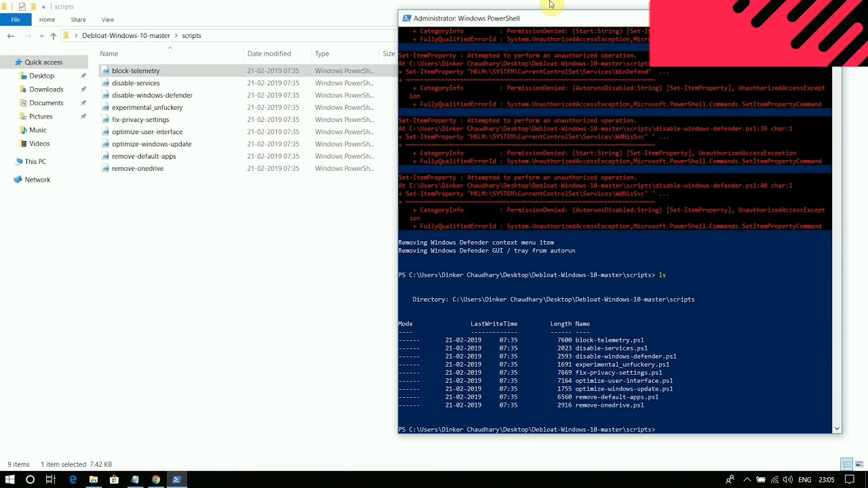This screenshot has width=868, height=488.
Task: Open Task View on the taskbar
Action: (x=50, y=479)
